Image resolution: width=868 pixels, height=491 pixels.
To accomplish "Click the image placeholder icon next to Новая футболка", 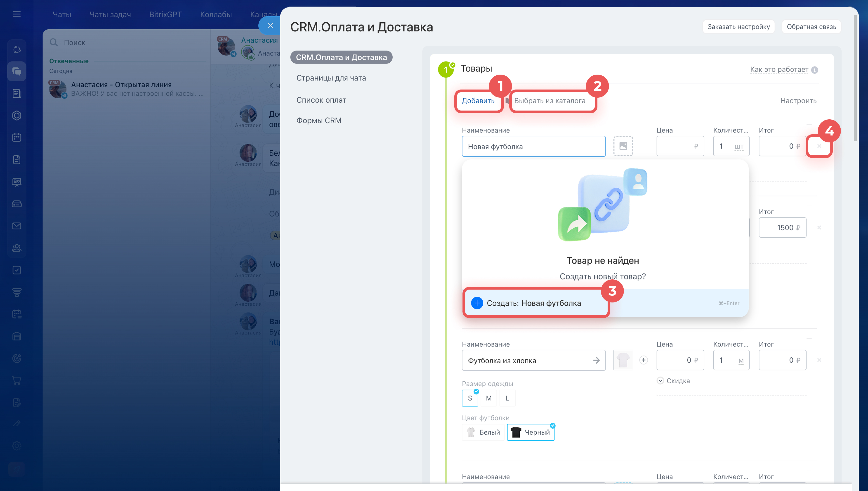I will tap(623, 146).
